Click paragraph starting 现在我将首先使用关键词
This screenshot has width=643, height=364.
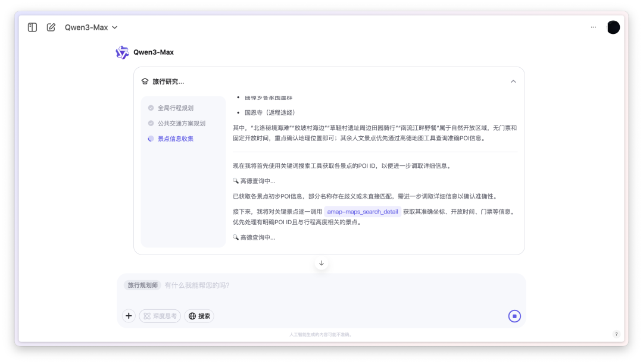(x=344, y=166)
